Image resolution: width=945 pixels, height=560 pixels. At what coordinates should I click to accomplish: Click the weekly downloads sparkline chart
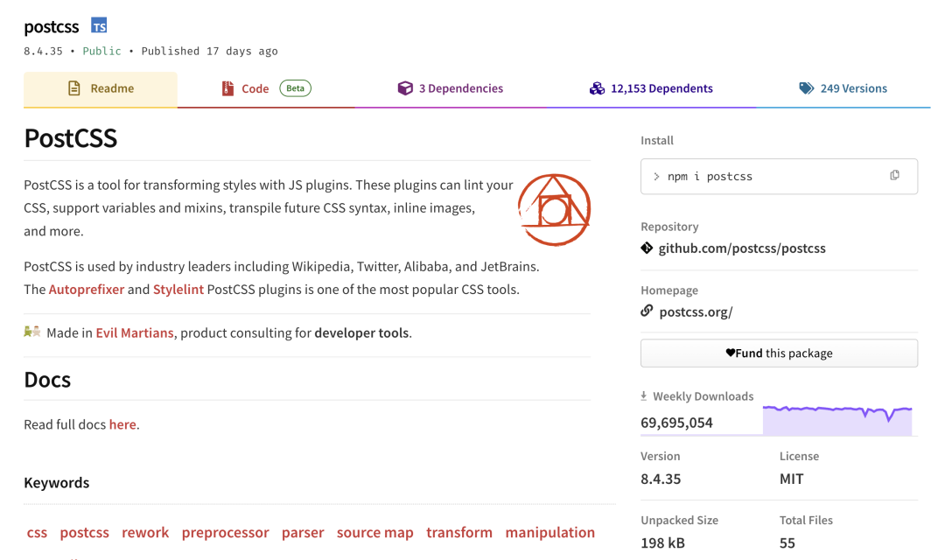[836, 420]
